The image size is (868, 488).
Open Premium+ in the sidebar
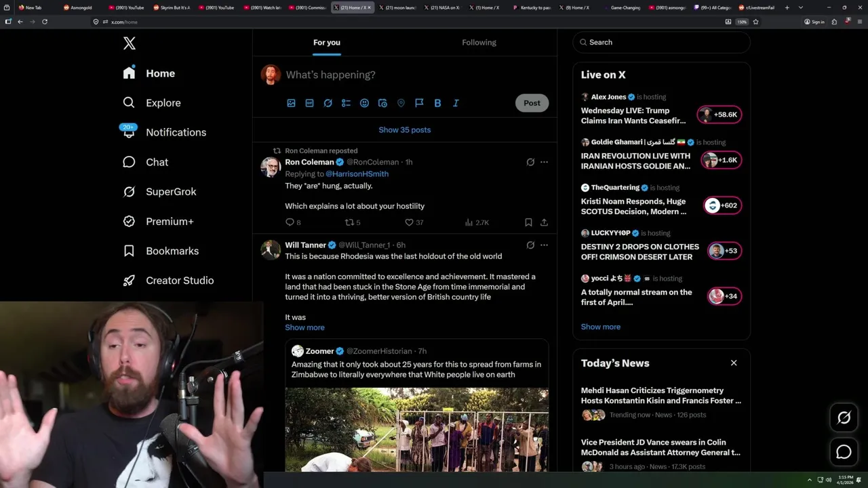[x=158, y=222]
